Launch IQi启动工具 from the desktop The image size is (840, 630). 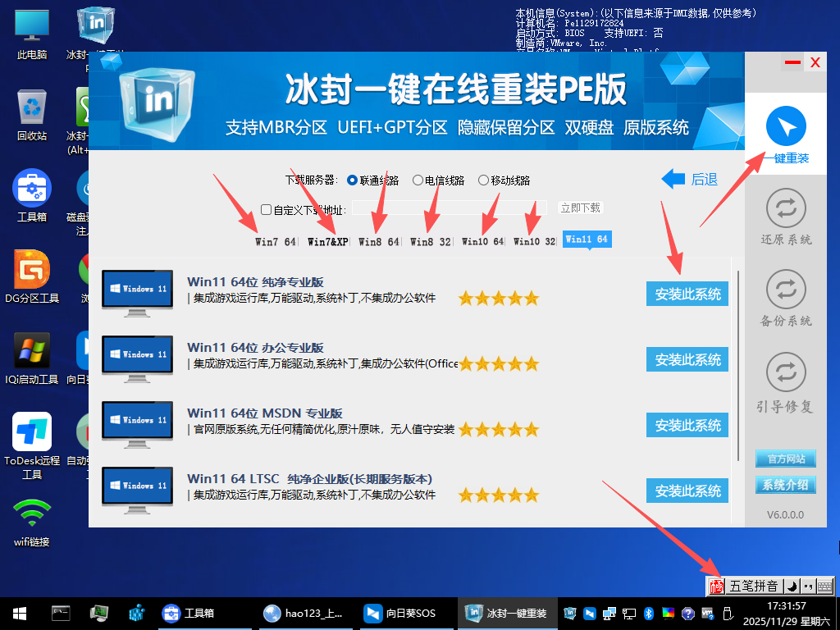click(x=31, y=349)
